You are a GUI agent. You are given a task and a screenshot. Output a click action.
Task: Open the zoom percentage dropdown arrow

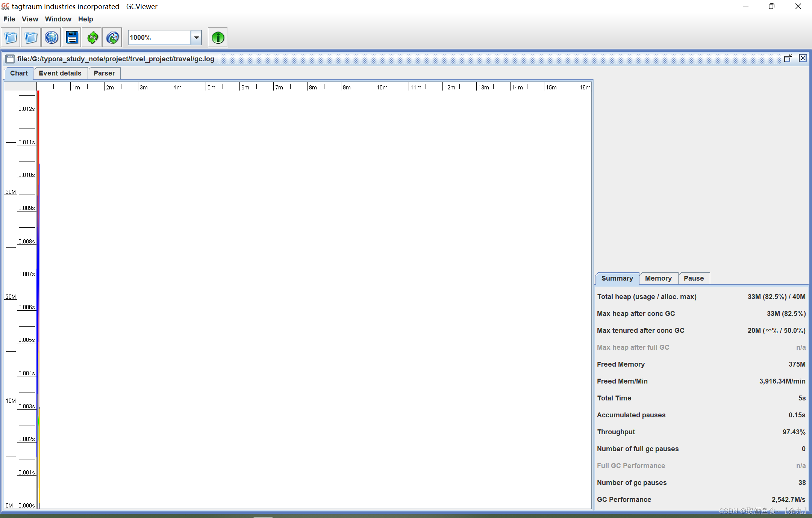click(196, 38)
